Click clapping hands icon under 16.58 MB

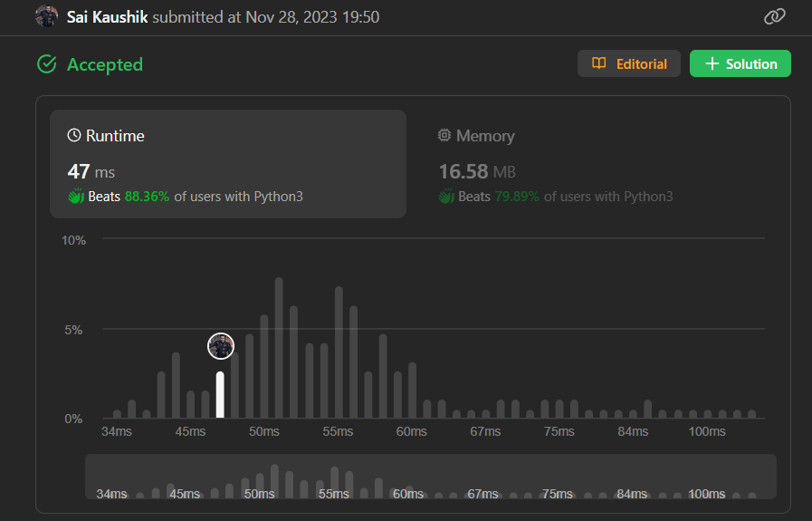pyautogui.click(x=445, y=197)
